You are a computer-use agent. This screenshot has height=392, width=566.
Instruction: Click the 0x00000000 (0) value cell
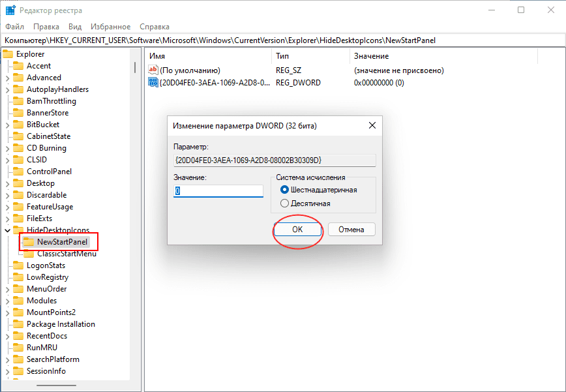coord(379,83)
